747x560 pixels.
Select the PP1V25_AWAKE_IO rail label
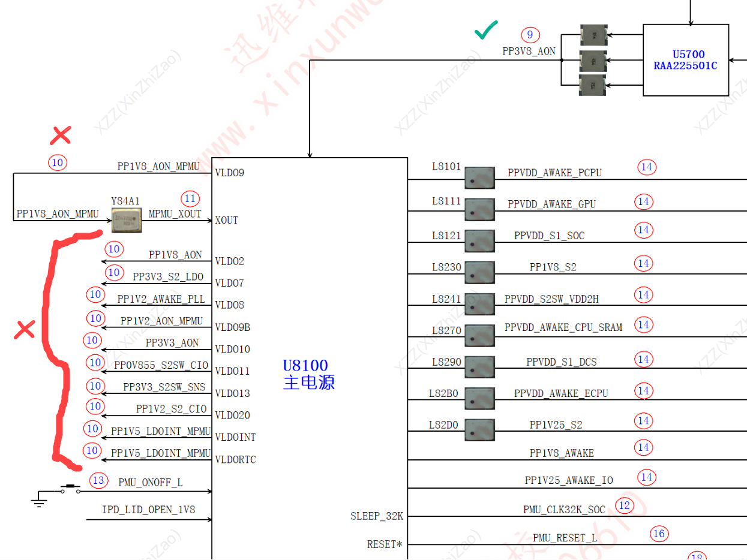click(x=569, y=481)
